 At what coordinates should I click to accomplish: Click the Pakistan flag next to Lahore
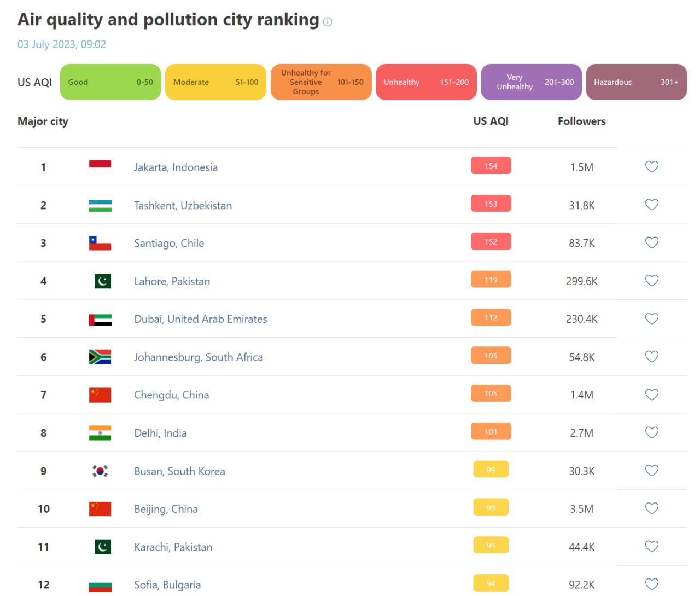click(x=100, y=280)
